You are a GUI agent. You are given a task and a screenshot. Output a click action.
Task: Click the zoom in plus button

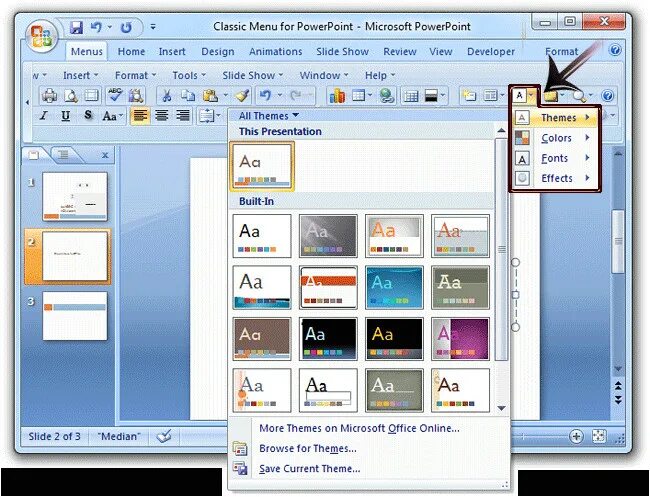(577, 436)
